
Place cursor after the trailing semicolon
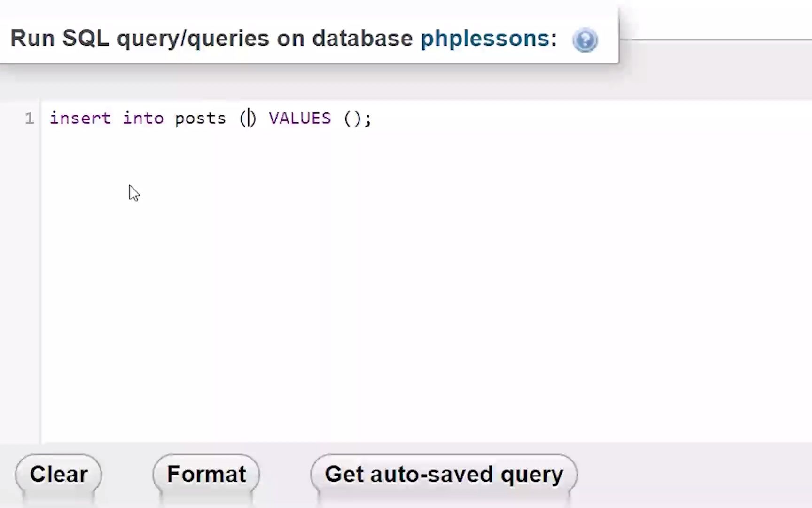tap(373, 118)
